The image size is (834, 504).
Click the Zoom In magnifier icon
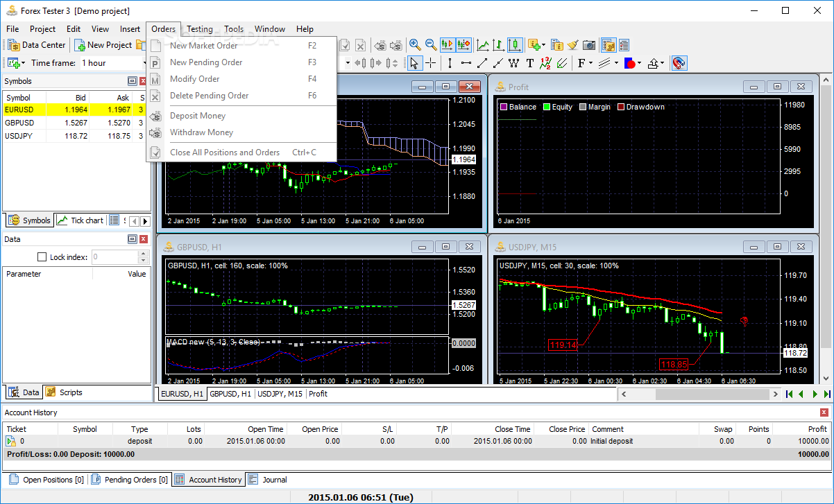point(415,45)
